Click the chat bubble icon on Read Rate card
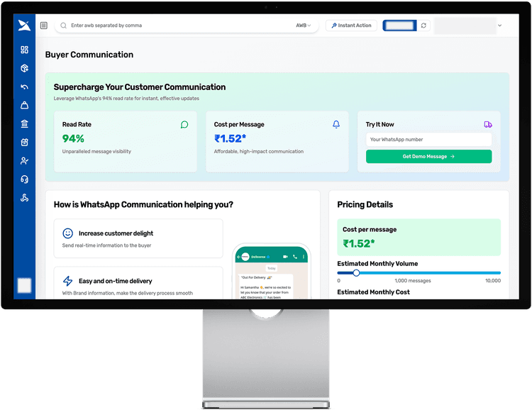This screenshot has height=410, width=532. (184, 124)
